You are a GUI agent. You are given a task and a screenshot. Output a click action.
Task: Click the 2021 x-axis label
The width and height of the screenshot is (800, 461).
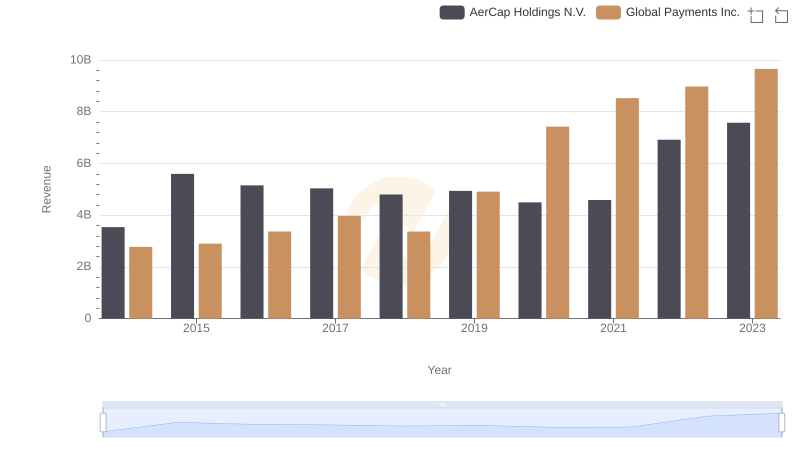coord(613,328)
